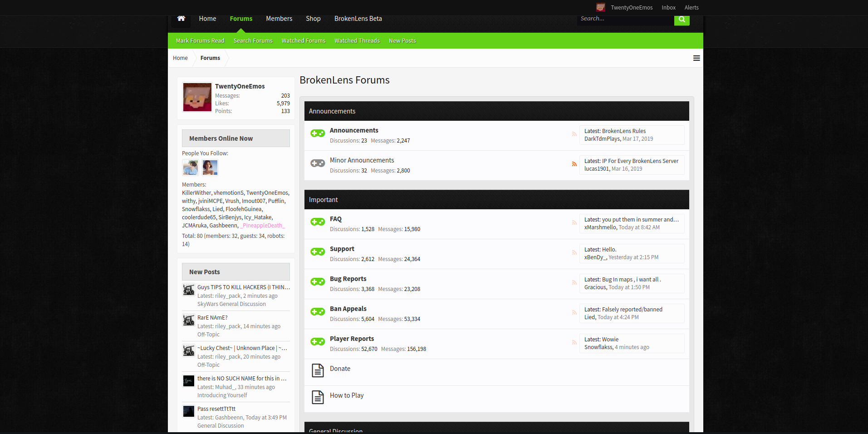Open latest thread 'Falsely reported/banned'

coord(632,310)
